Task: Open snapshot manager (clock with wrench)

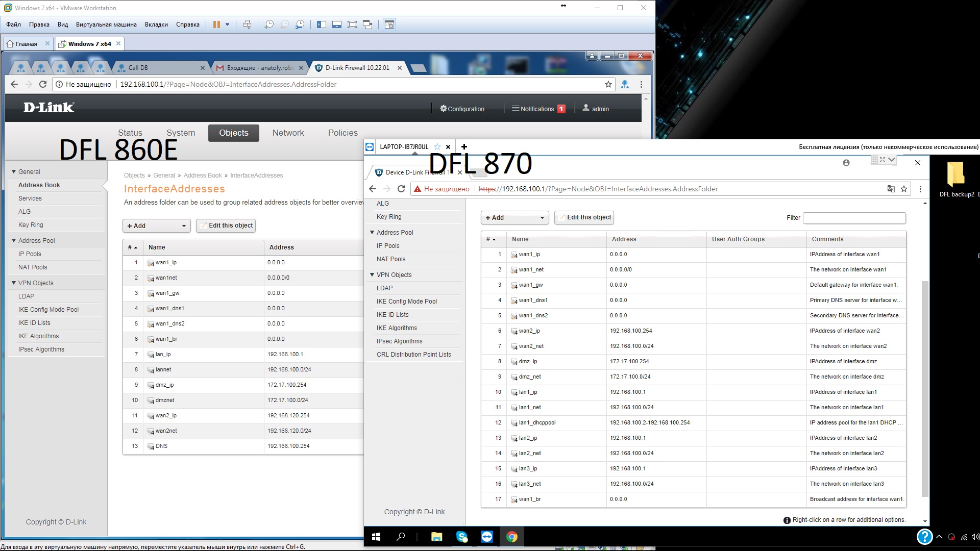Action: click(300, 24)
